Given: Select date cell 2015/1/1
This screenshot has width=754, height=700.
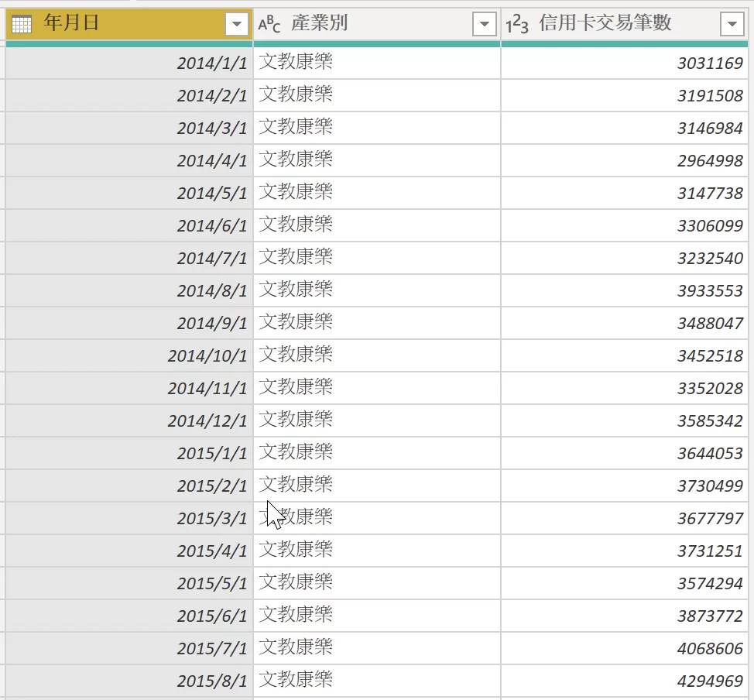Looking at the screenshot, I should tap(129, 453).
